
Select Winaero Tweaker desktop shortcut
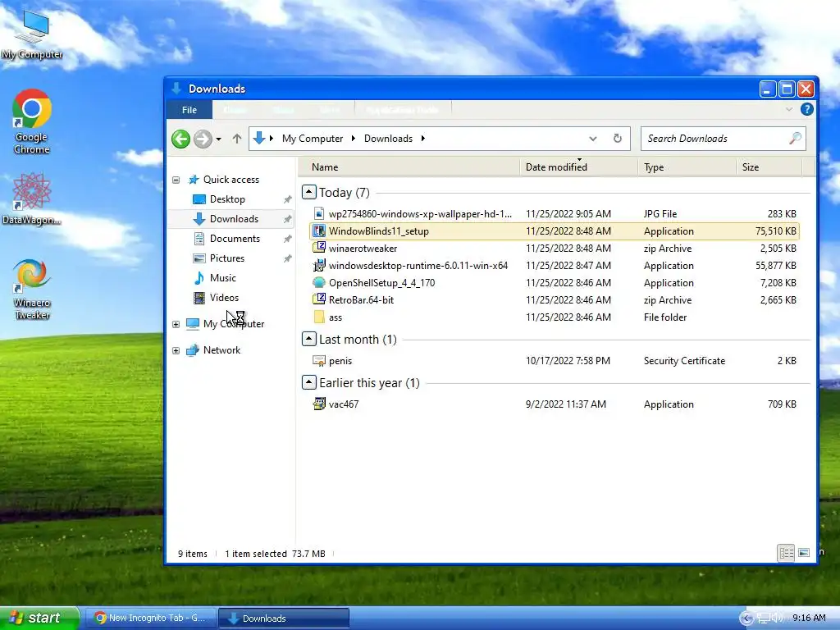(x=32, y=290)
